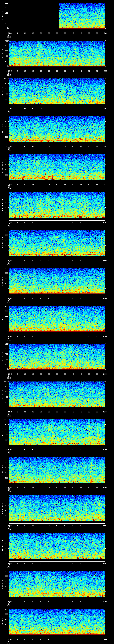This screenshot has height=644, width=114.
Task: Click the 5:00 end time label
Action: click(105, 33)
